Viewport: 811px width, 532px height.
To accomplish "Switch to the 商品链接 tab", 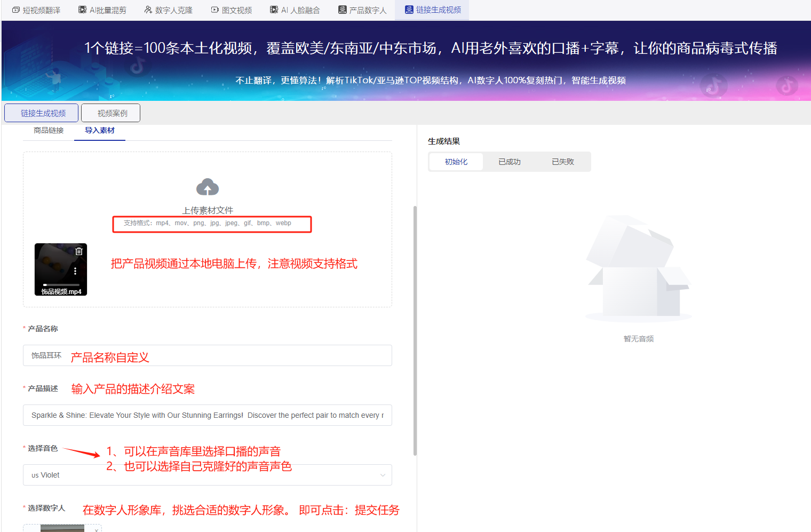I will pyautogui.click(x=48, y=130).
